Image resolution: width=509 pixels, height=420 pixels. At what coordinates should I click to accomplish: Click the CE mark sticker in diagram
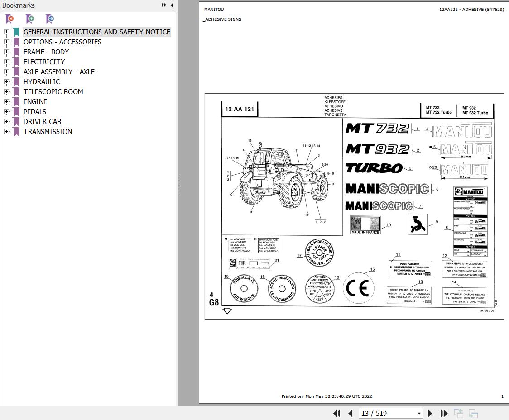[358, 288]
